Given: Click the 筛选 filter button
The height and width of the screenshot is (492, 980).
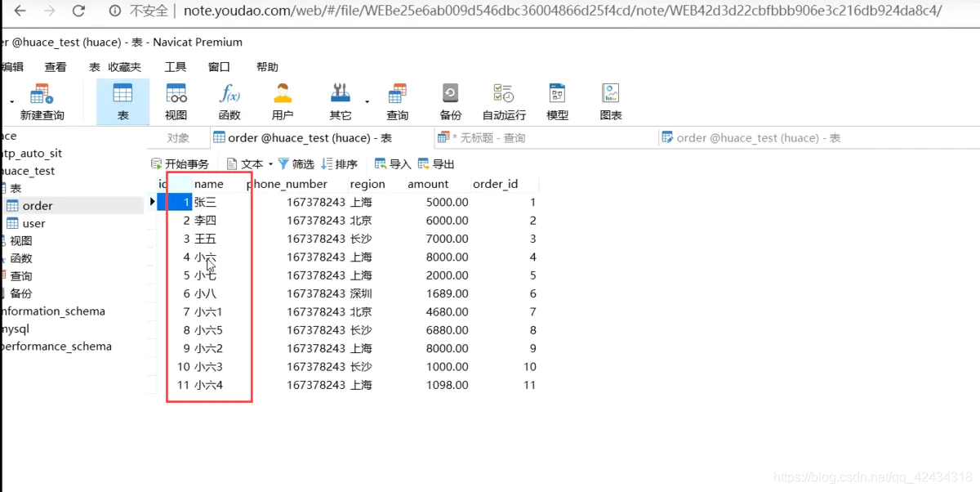Looking at the screenshot, I should tap(296, 164).
